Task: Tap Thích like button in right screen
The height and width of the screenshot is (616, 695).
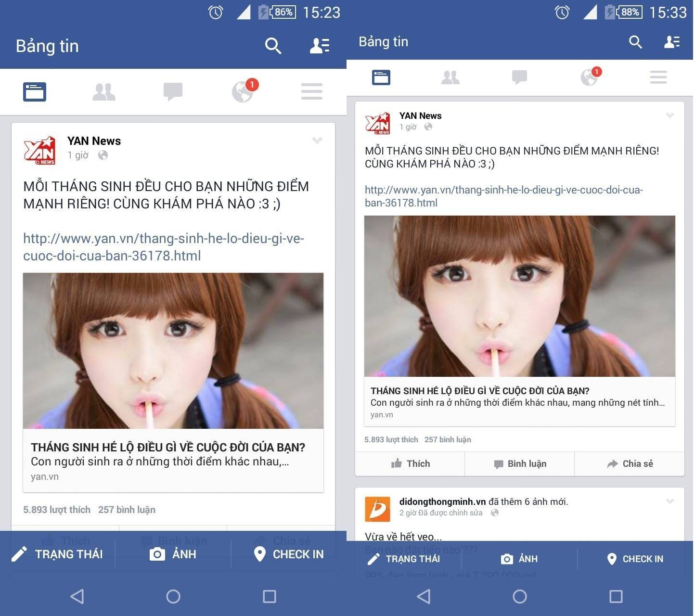Action: (410, 463)
